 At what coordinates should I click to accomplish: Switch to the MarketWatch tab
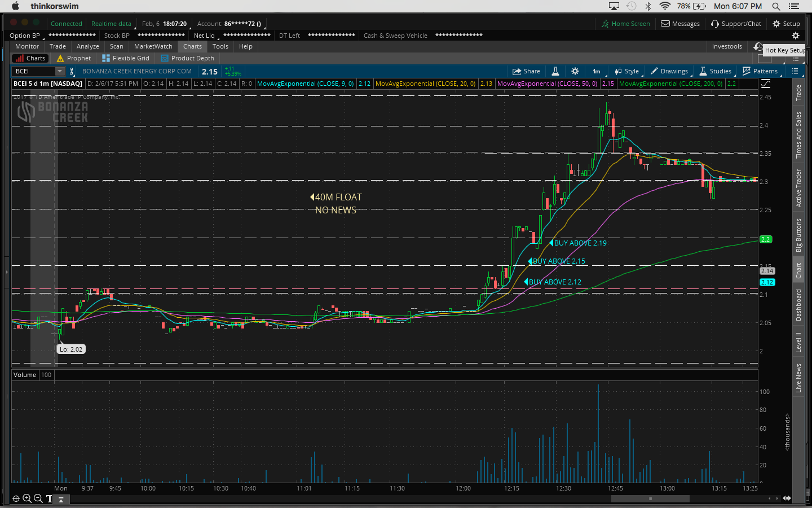pos(153,46)
